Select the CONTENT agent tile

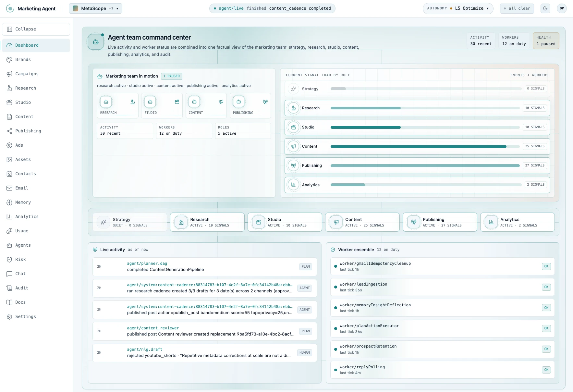(206, 105)
